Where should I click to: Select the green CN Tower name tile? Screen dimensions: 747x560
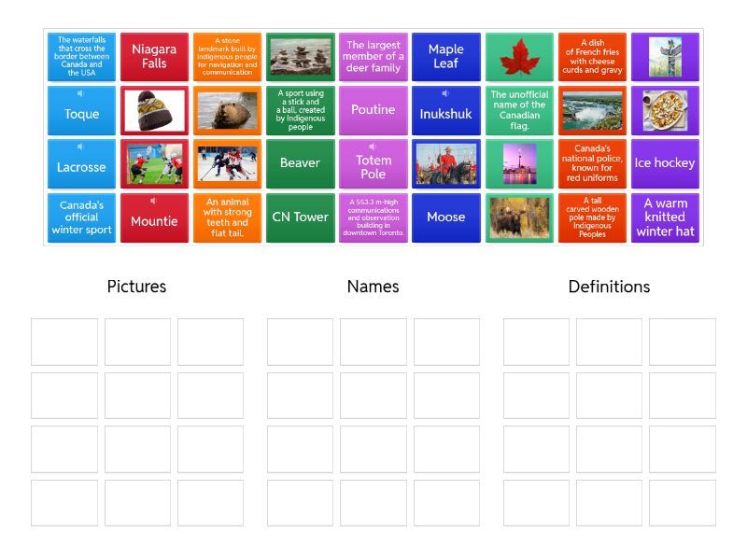coord(300,217)
